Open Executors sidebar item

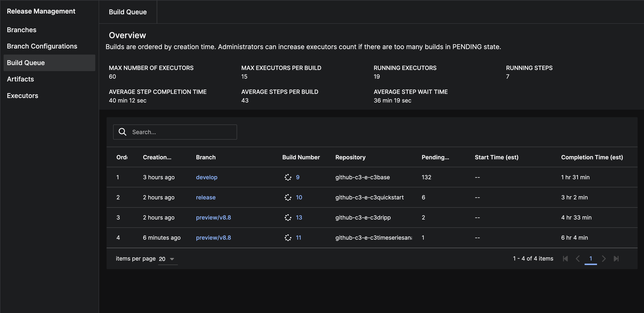(x=23, y=96)
